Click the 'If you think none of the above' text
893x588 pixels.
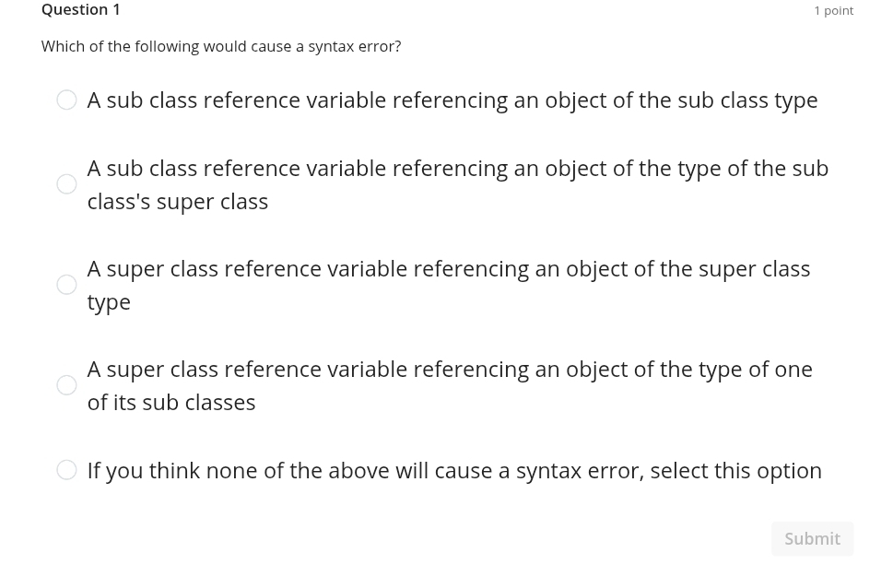(453, 470)
